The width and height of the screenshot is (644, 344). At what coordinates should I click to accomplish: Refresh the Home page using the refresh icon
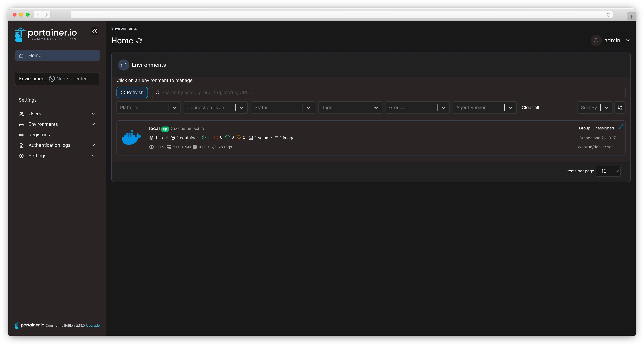point(139,41)
